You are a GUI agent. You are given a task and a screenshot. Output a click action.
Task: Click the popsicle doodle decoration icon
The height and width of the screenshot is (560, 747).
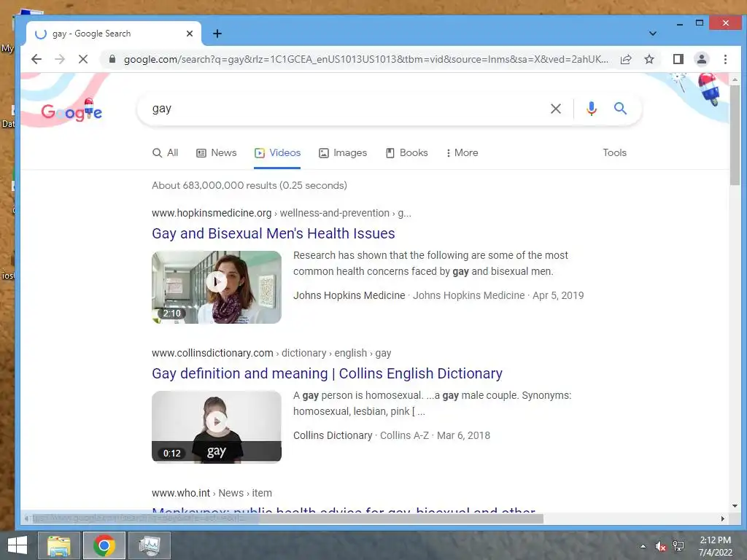coord(709,88)
